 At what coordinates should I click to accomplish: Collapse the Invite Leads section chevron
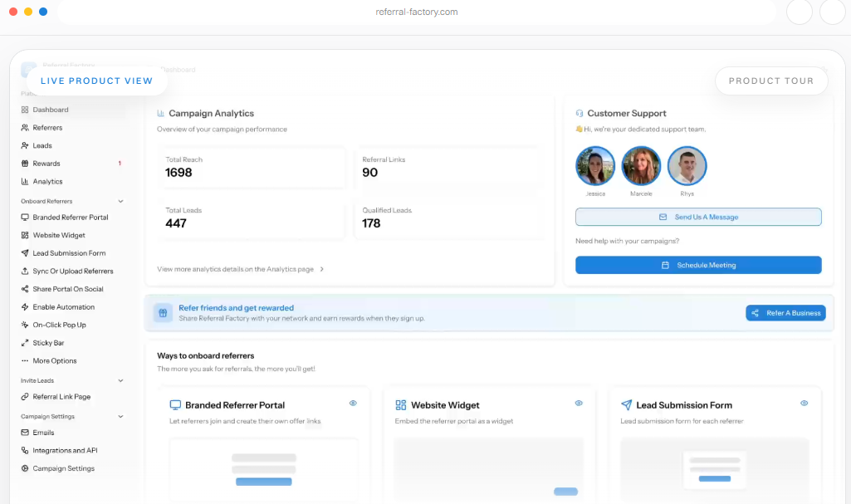(120, 381)
